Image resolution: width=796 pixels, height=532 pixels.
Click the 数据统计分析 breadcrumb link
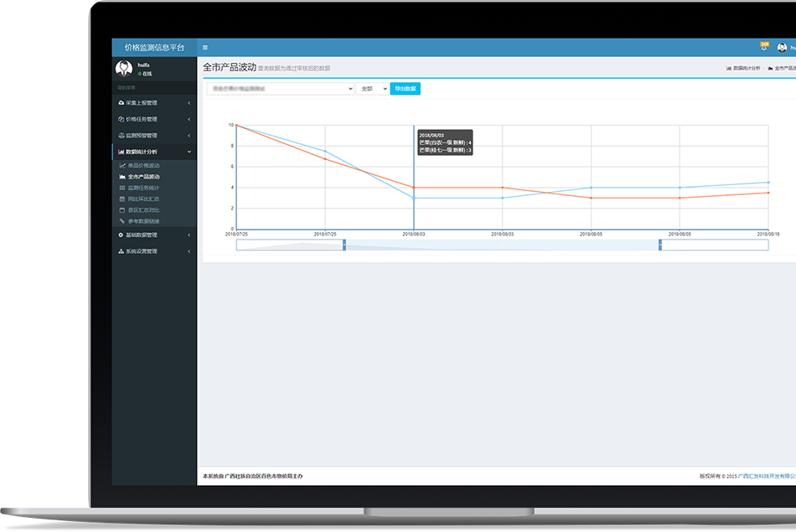pos(747,68)
